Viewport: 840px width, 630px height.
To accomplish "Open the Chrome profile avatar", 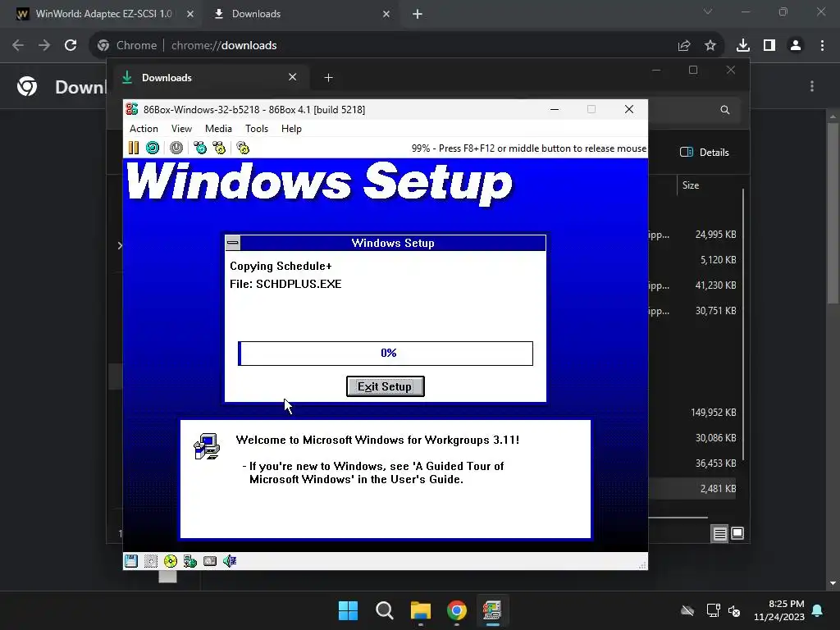I will (x=796, y=46).
